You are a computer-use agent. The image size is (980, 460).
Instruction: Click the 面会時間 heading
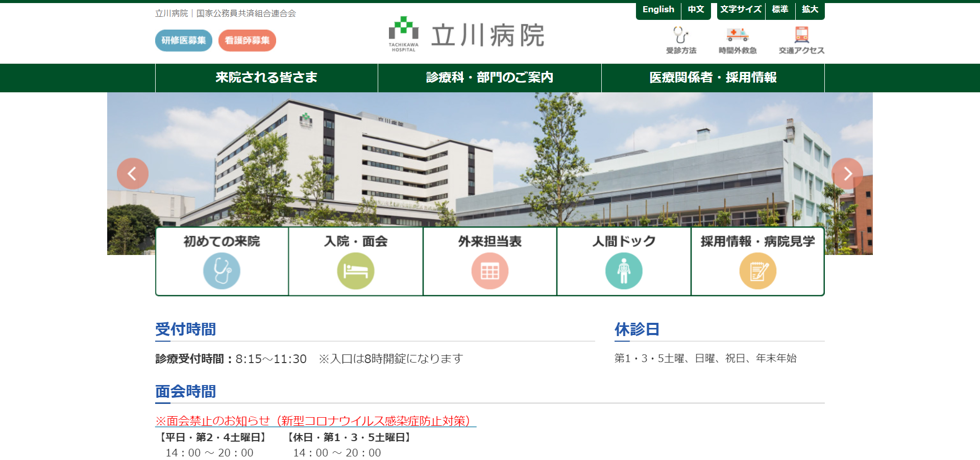pos(186,392)
